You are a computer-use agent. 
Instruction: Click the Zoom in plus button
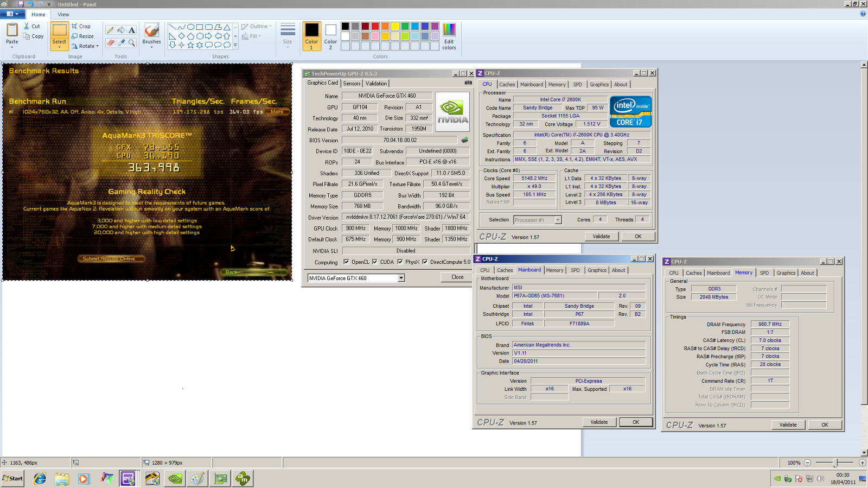tap(863, 462)
